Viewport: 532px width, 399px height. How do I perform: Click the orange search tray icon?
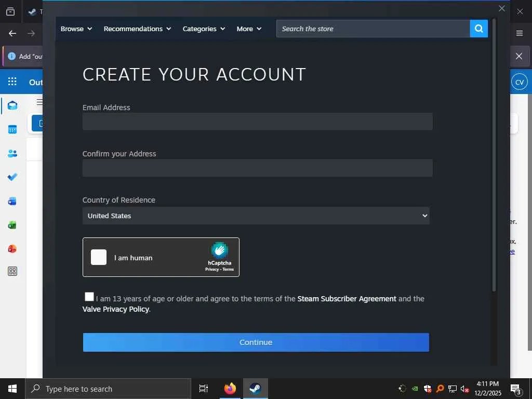[x=440, y=389]
